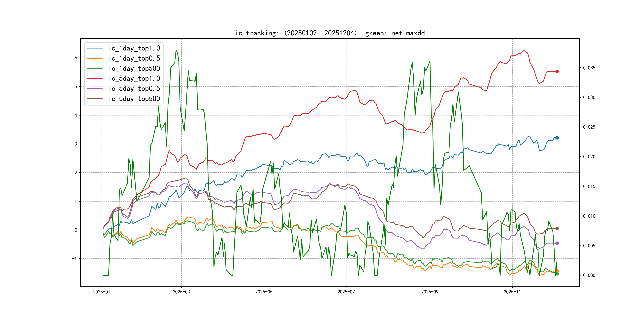644x322 pixels.
Task: Click the chart title text
Action: click(x=330, y=33)
